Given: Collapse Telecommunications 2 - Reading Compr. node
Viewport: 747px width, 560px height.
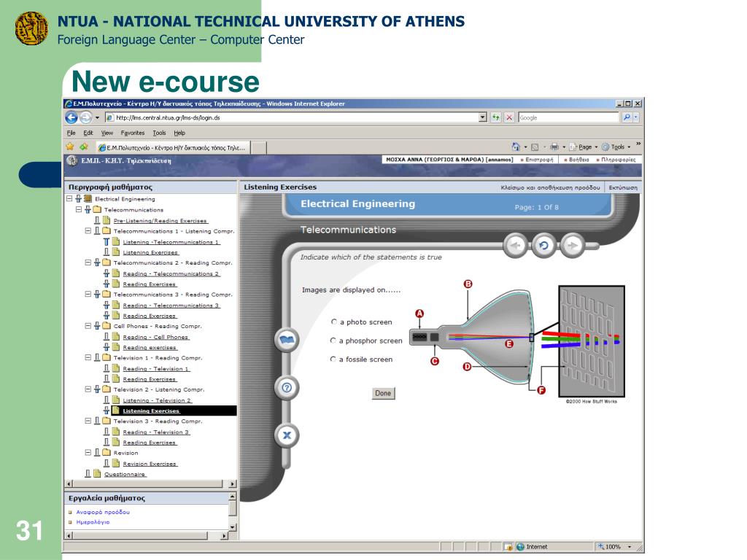Looking at the screenshot, I should click(88, 262).
